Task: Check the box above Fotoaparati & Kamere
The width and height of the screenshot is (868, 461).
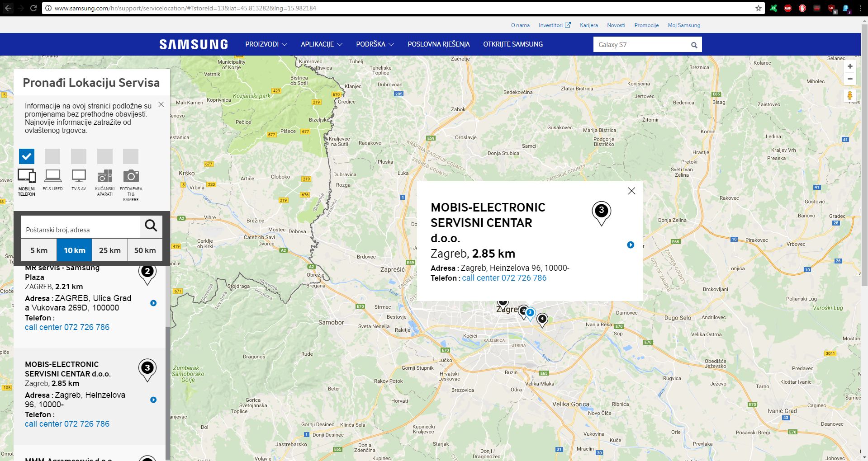Action: pos(131,156)
